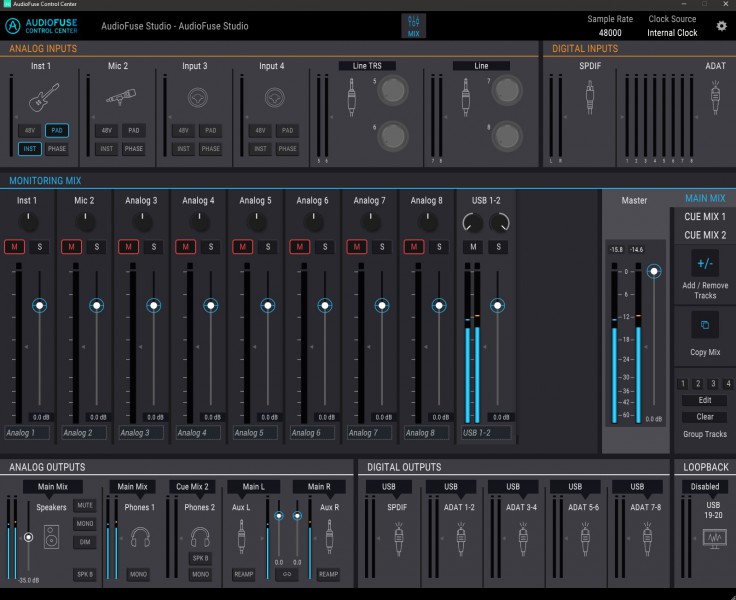Select group track slot 4
Viewport: 736px width, 600px height.
728,384
